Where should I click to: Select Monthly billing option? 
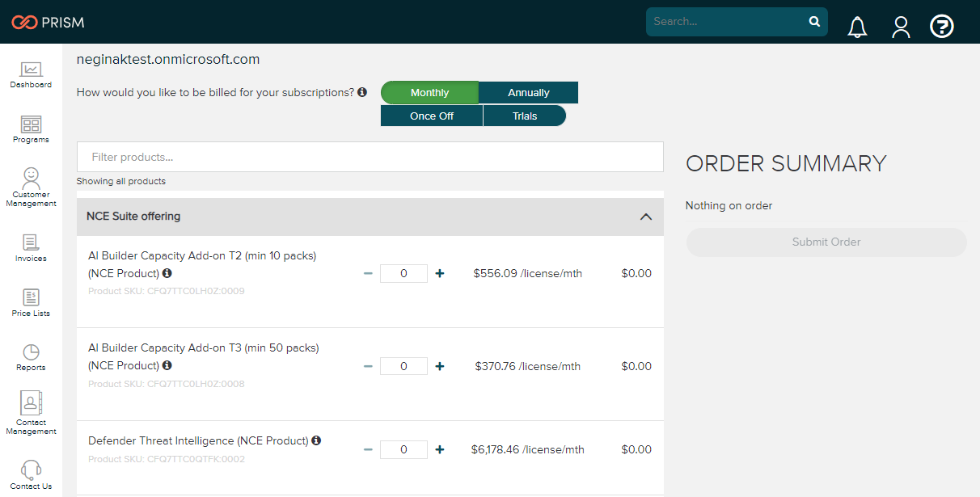[429, 93]
